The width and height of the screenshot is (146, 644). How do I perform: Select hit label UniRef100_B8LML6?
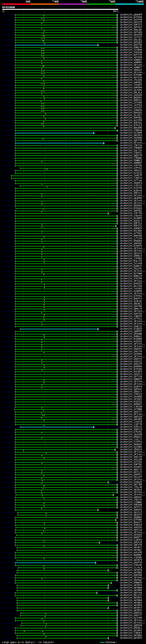[131, 93]
